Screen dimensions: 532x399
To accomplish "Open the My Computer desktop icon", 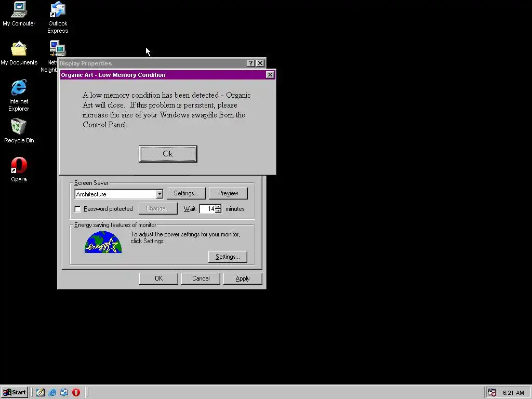I will pos(19,14).
